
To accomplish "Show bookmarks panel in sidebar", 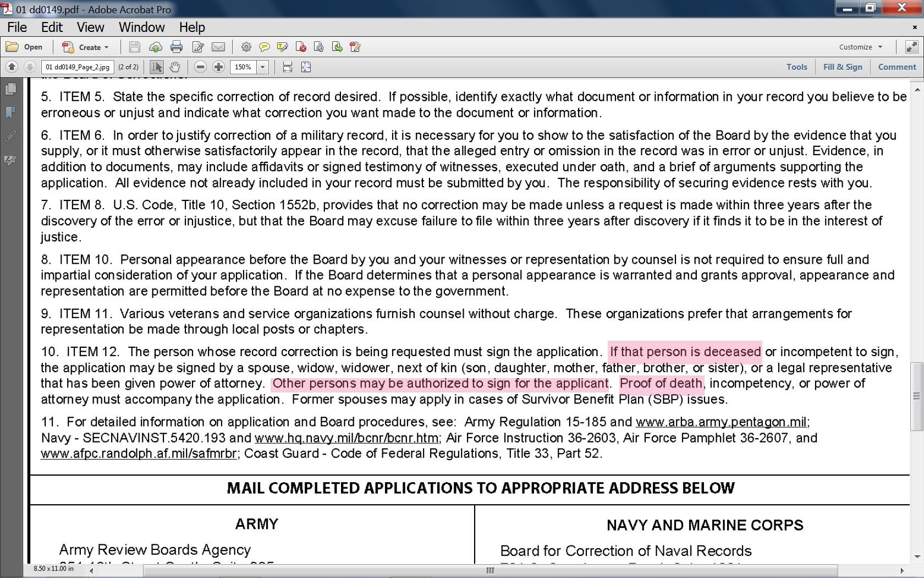I will pyautogui.click(x=10, y=113).
